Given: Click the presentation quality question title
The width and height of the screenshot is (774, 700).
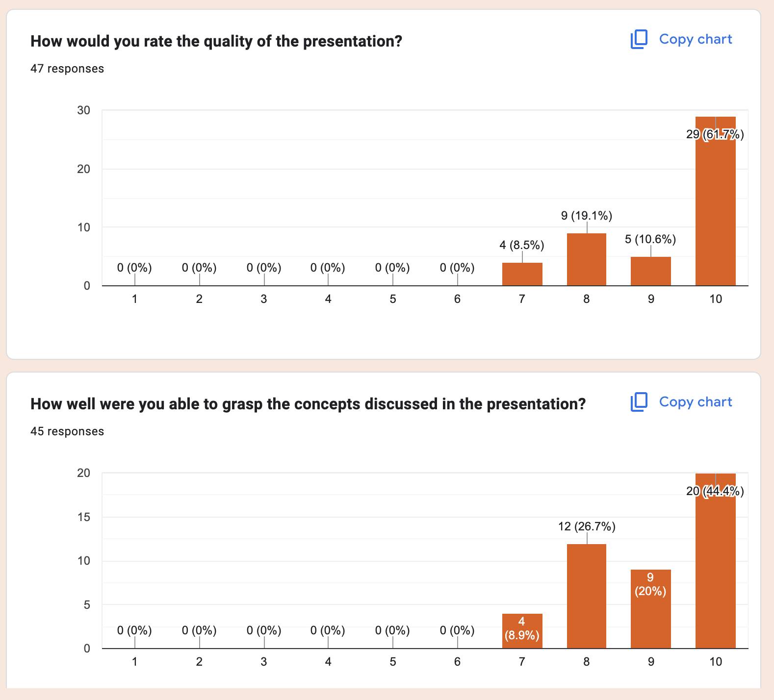Looking at the screenshot, I should point(216,41).
